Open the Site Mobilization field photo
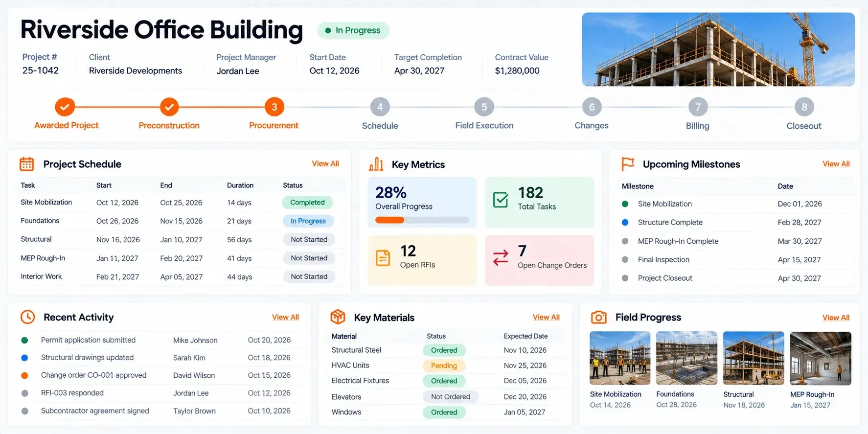868x434 pixels. 620,358
